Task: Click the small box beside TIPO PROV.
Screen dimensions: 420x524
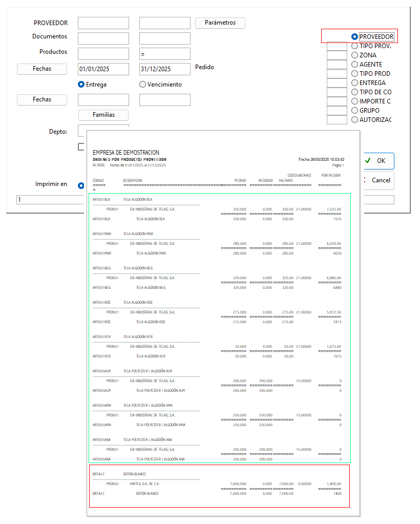Action: click(x=337, y=46)
